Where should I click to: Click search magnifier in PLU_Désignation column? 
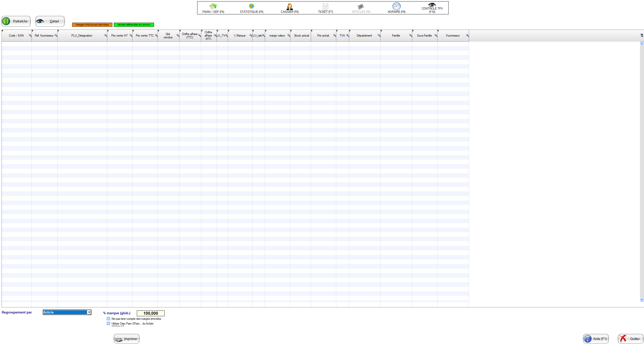pos(106,35)
